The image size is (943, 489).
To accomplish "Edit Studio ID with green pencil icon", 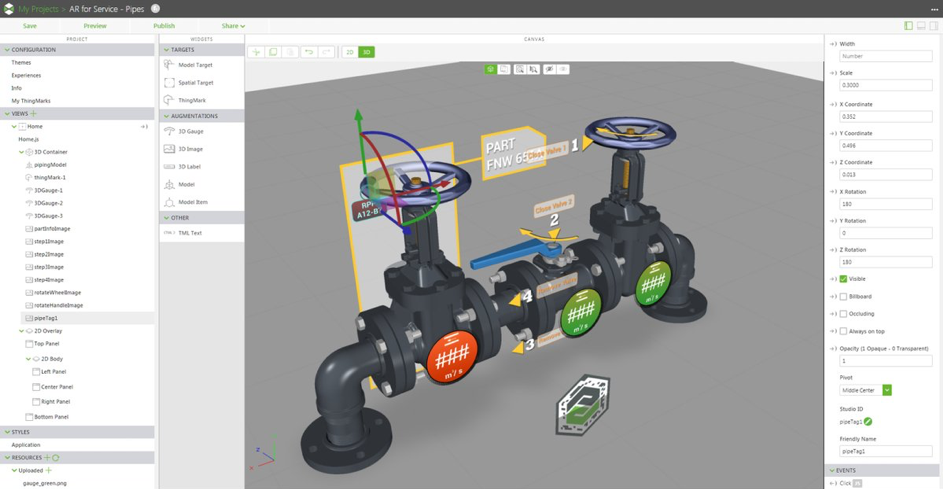I will click(x=868, y=422).
